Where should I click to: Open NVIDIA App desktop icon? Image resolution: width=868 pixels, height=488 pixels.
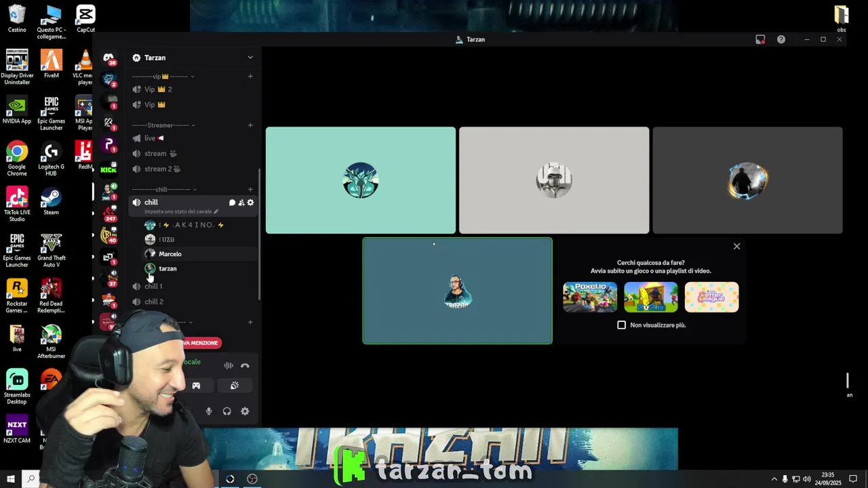(17, 110)
